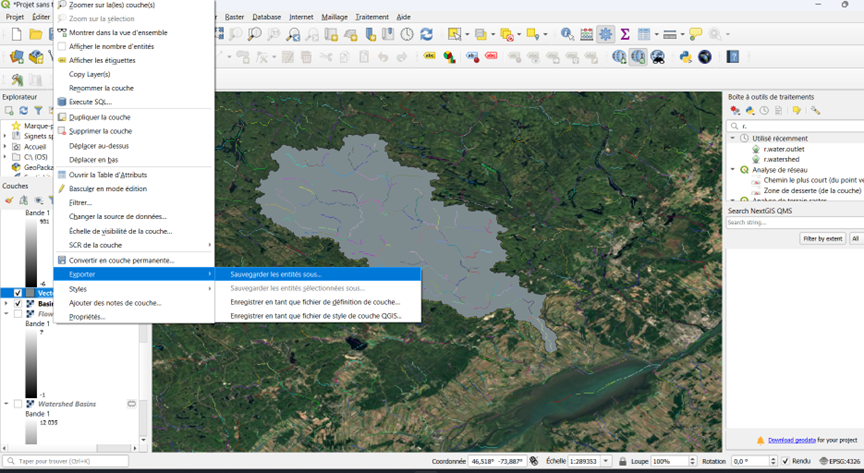Collapse the Utilisé récemment tree group
The height and width of the screenshot is (473, 864).
[733, 138]
